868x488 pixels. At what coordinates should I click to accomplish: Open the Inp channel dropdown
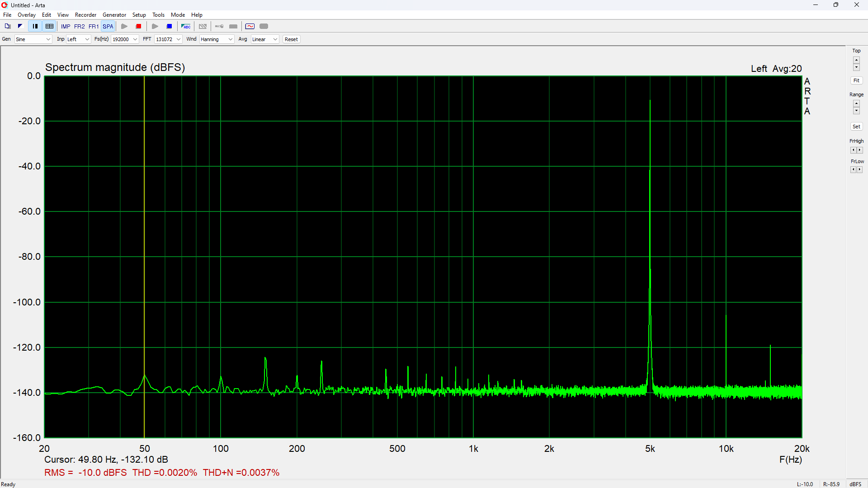tap(79, 39)
